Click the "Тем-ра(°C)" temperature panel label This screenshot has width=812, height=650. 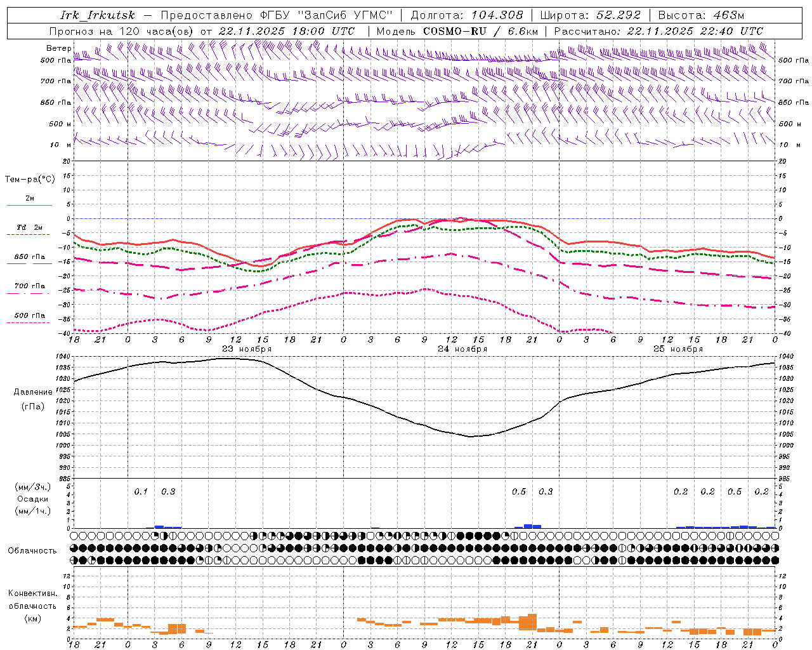pyautogui.click(x=30, y=180)
